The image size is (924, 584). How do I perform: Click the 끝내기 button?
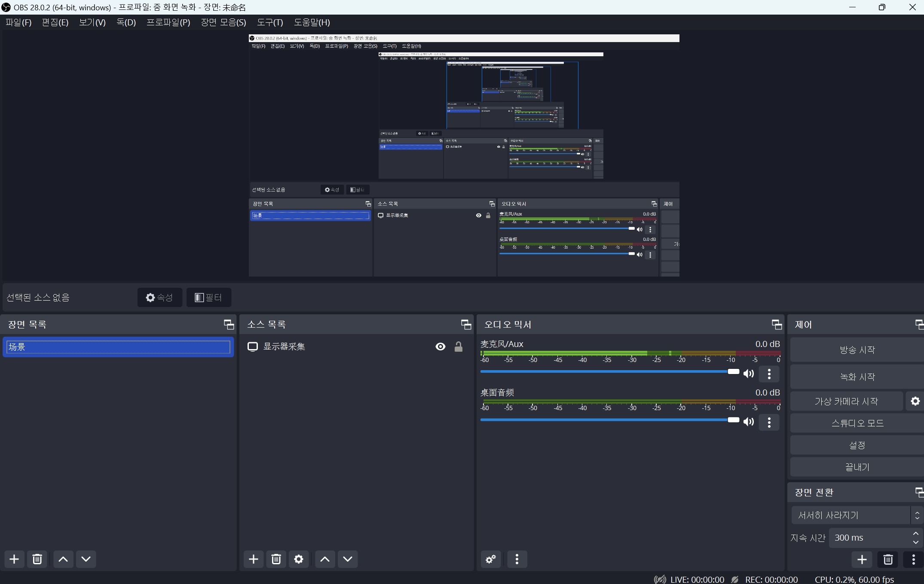click(857, 467)
